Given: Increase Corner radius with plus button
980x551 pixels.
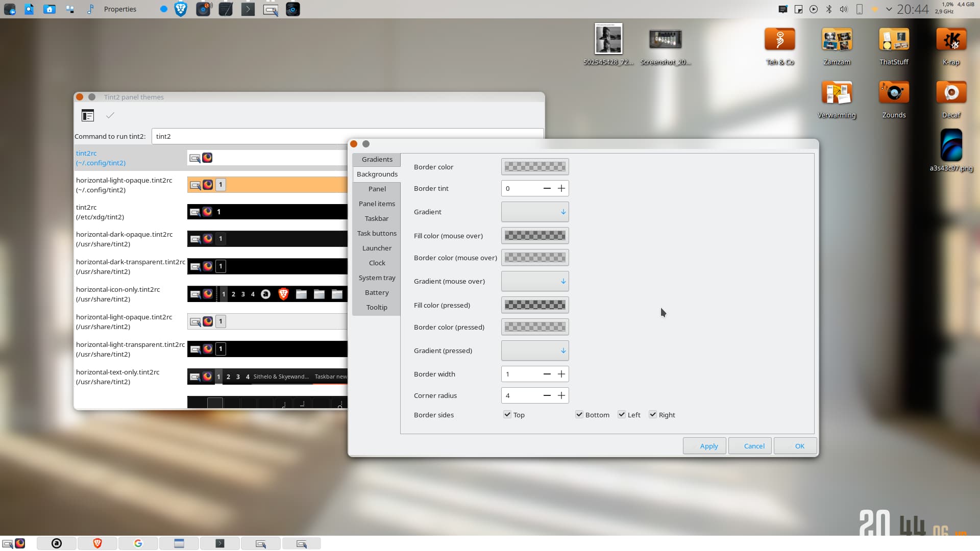Looking at the screenshot, I should click(x=561, y=395).
